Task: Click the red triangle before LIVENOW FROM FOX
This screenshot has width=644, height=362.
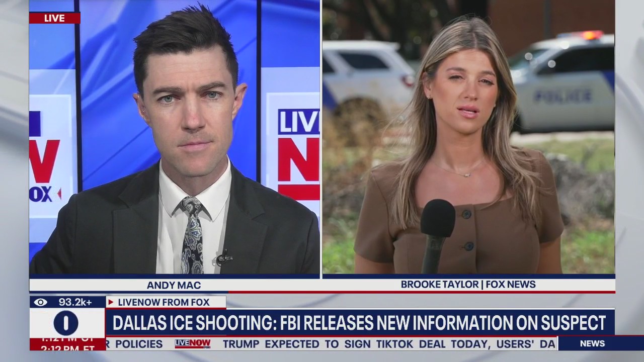Action: point(111,302)
